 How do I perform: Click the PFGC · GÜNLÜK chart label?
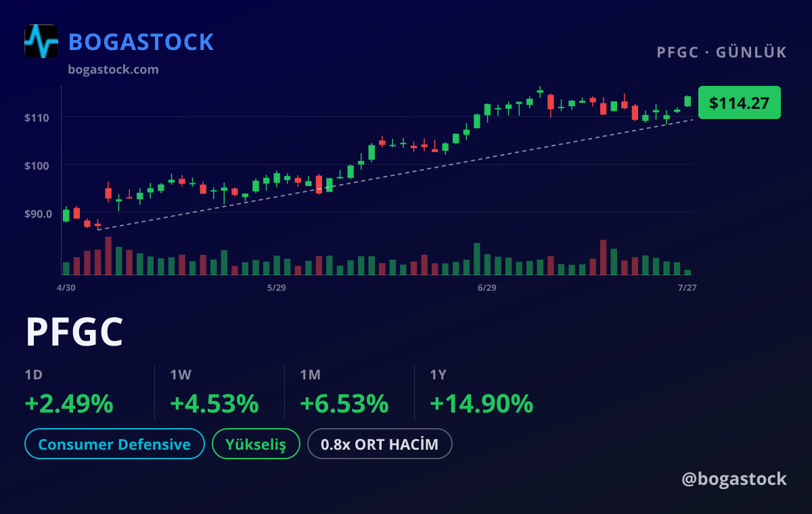722,52
